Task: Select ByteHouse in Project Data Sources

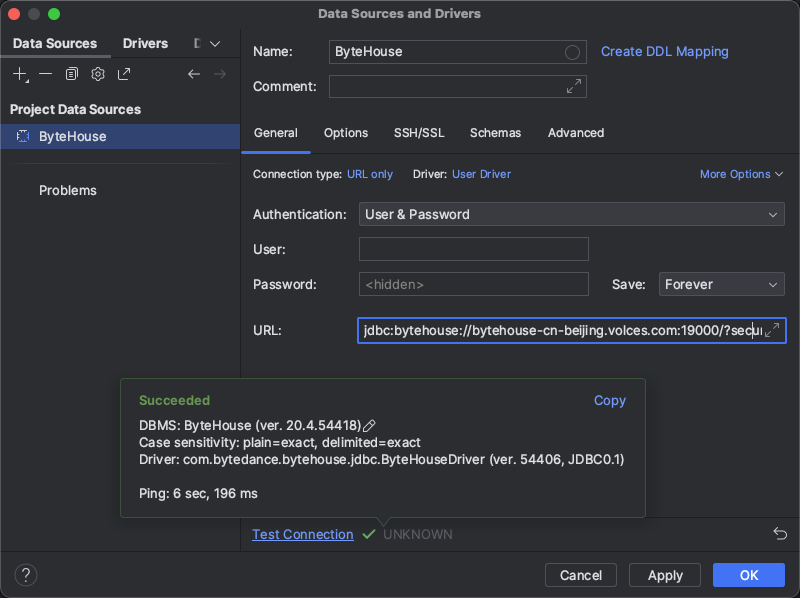Action: (120, 136)
